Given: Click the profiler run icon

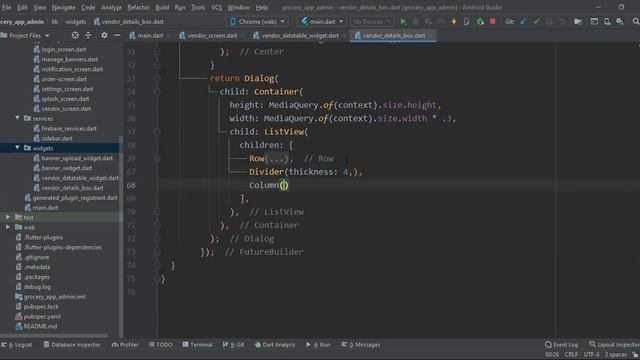Looking at the screenshot, I should click(441, 22).
